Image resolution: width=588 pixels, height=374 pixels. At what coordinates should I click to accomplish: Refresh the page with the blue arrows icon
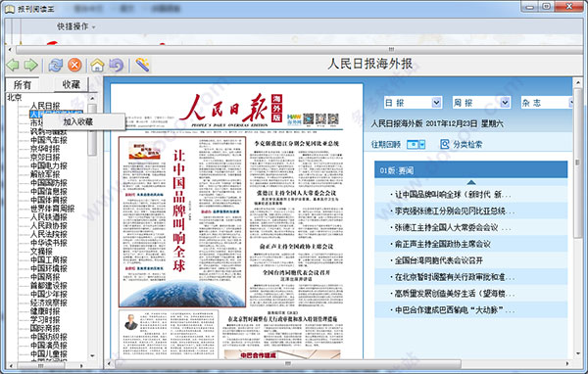[55, 66]
